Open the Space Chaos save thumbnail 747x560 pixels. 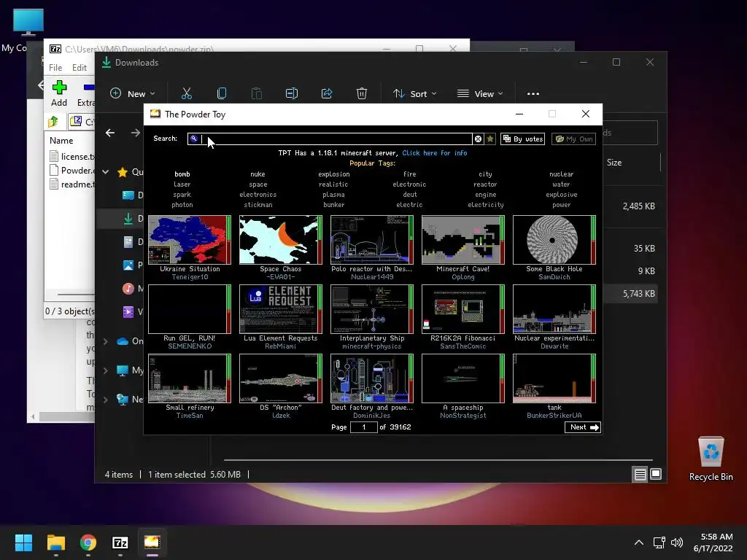281,239
